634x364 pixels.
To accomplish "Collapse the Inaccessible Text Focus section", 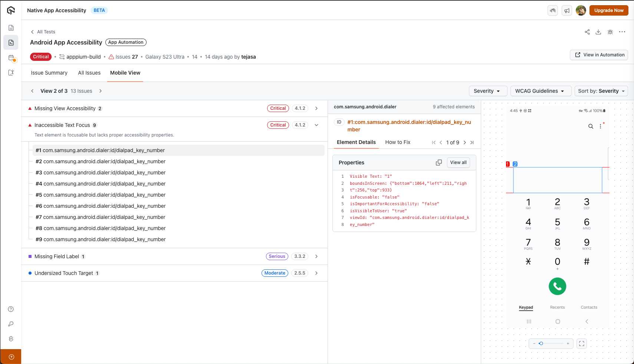I will [x=316, y=125].
